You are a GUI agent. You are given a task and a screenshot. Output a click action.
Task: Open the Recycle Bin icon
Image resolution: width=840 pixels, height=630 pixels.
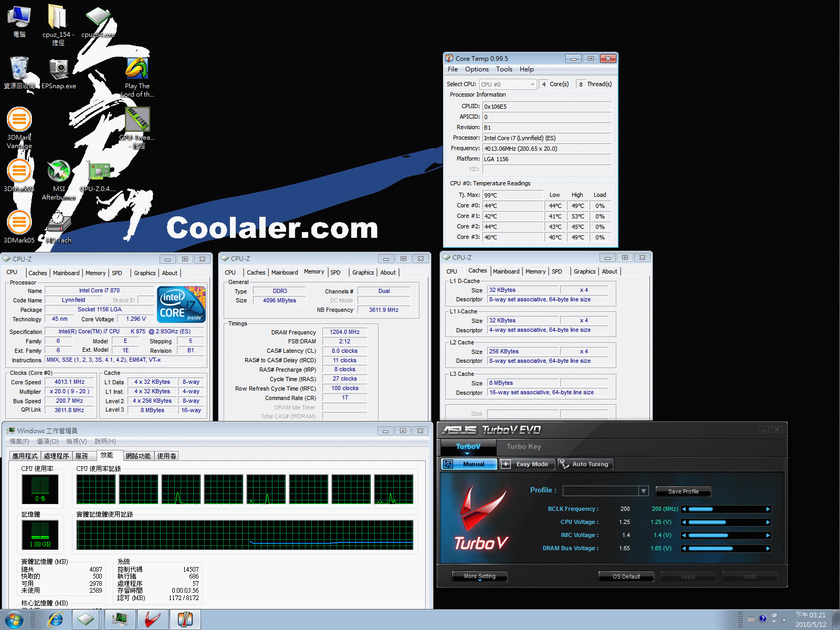point(19,72)
